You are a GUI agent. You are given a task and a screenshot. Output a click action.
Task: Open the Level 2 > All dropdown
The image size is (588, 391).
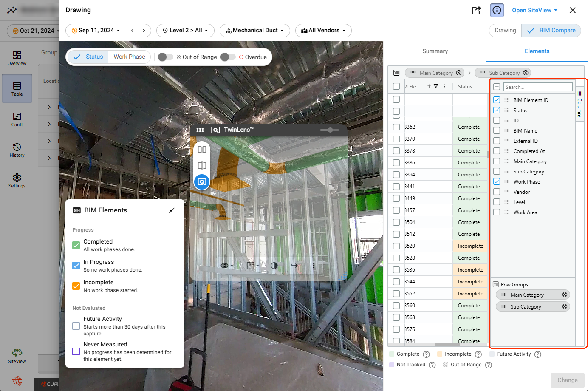click(x=185, y=31)
